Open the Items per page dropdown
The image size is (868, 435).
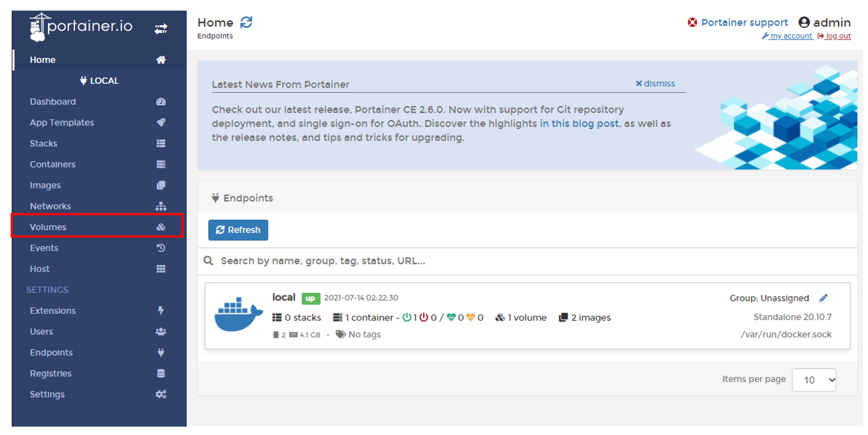tap(814, 380)
